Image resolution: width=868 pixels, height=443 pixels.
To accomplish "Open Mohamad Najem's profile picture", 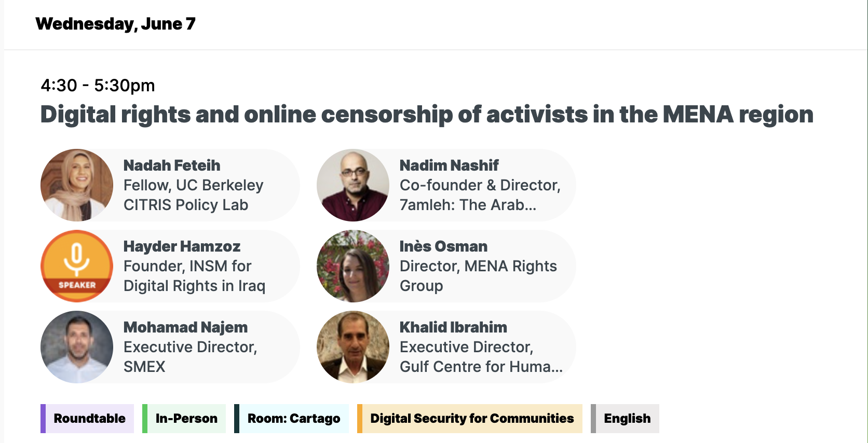I will pos(77,347).
